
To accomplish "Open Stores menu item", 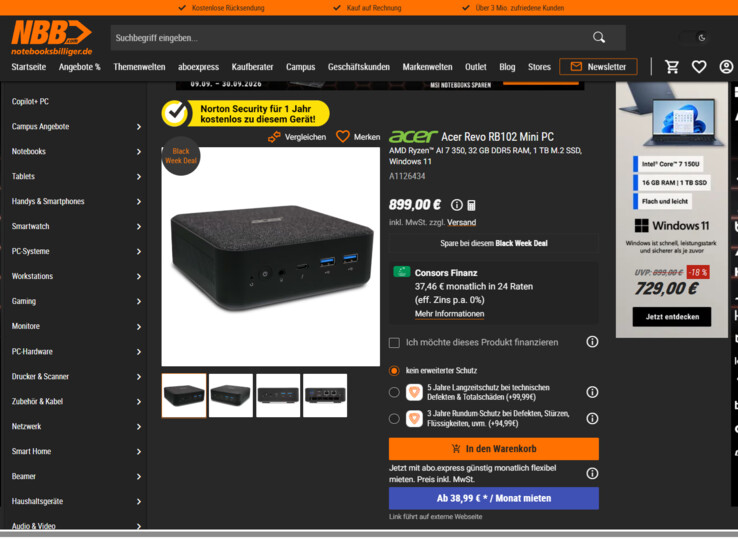I will [539, 67].
